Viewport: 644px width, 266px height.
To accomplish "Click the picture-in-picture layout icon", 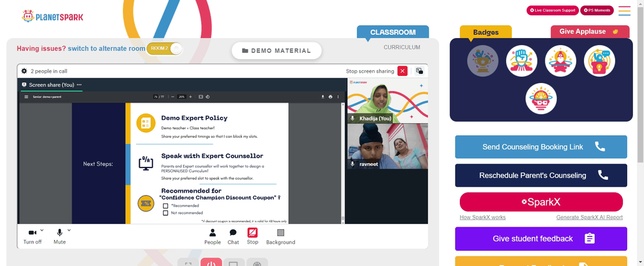I will pyautogui.click(x=419, y=71).
